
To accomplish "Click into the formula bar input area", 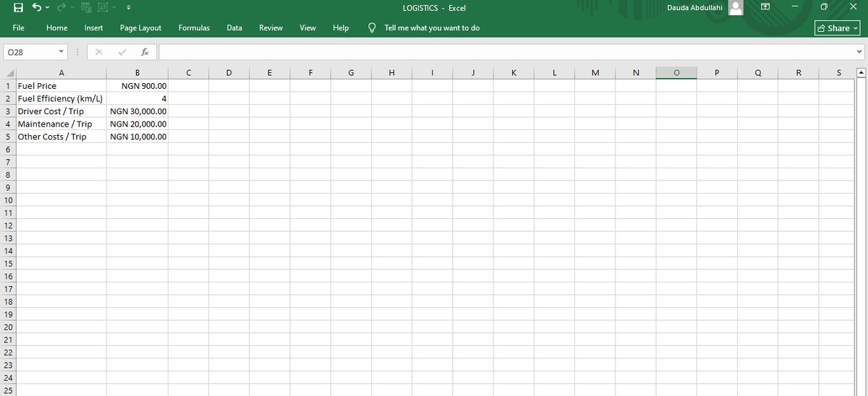I will pyautogui.click(x=505, y=52).
